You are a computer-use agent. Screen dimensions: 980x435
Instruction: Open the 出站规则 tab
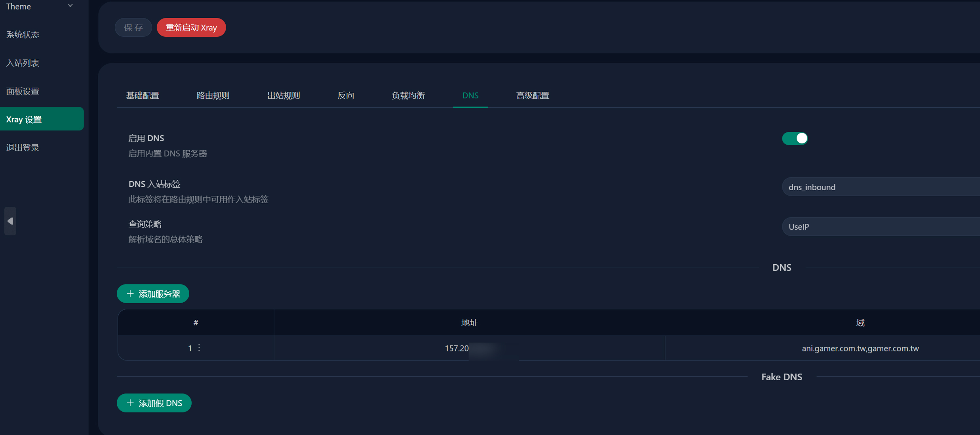[284, 95]
